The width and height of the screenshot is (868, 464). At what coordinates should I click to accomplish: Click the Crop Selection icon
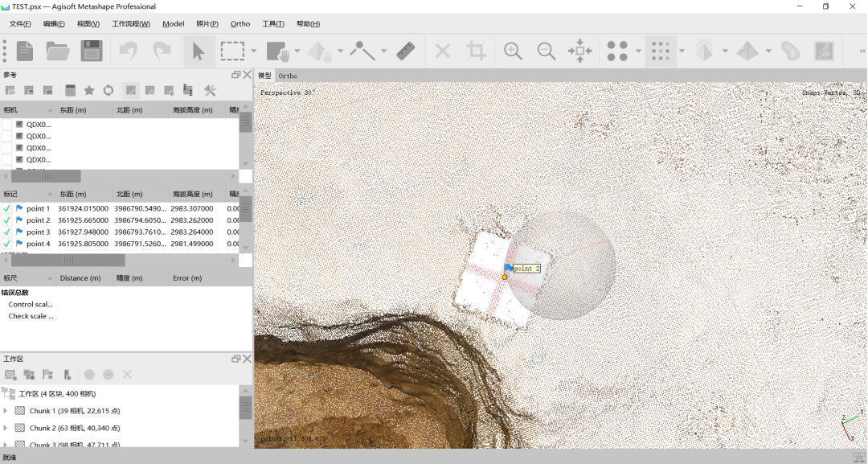[476, 51]
